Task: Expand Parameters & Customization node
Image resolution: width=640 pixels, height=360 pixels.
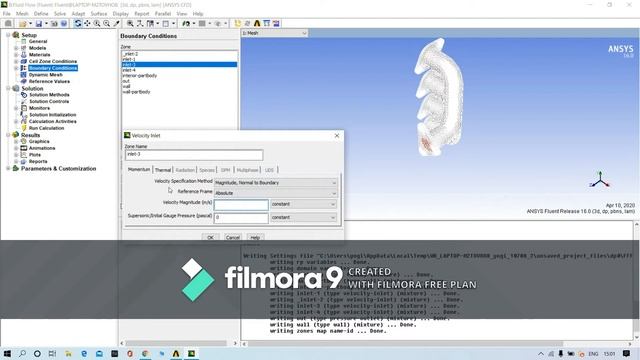Action: (8, 168)
